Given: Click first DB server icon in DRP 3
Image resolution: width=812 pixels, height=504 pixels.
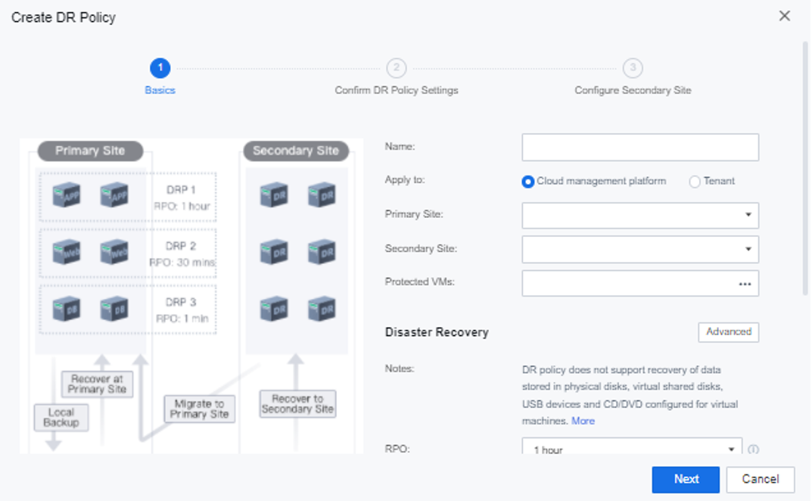Looking at the screenshot, I should (67, 309).
